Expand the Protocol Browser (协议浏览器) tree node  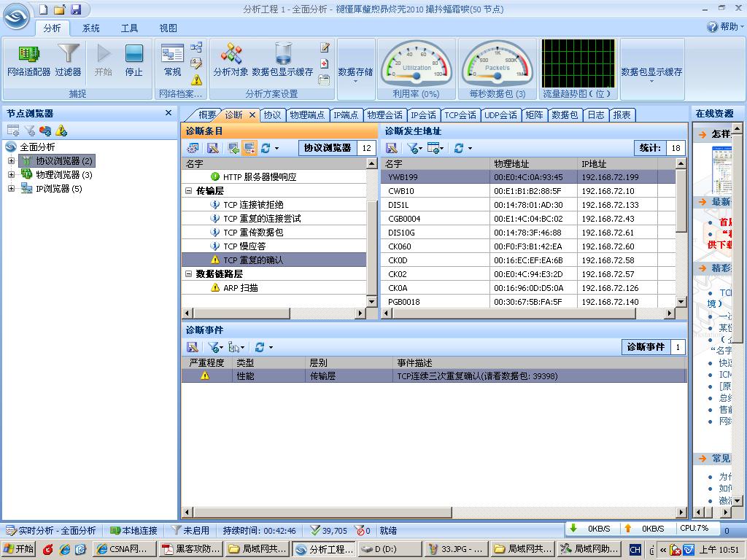coord(11,161)
